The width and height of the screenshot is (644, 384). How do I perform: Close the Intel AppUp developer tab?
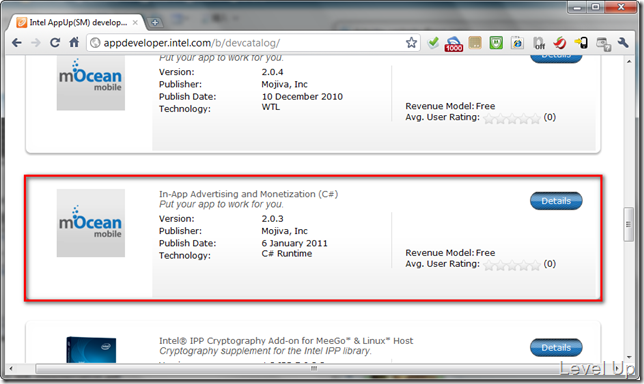tap(135, 23)
